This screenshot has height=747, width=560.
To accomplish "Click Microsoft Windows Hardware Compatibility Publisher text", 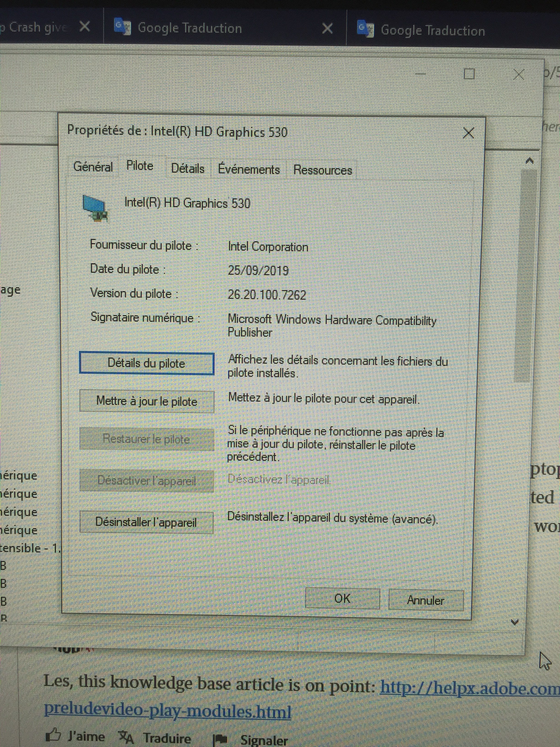I will [x=332, y=326].
